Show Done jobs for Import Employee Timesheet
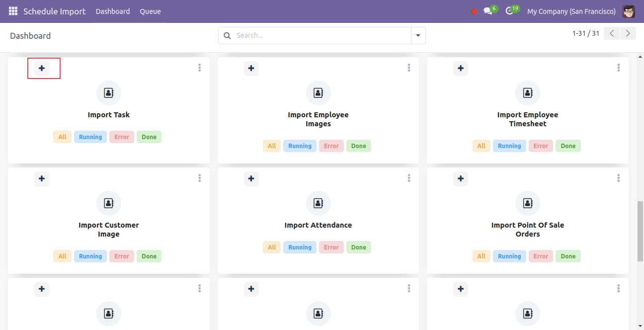The width and height of the screenshot is (644, 330). [x=568, y=146]
